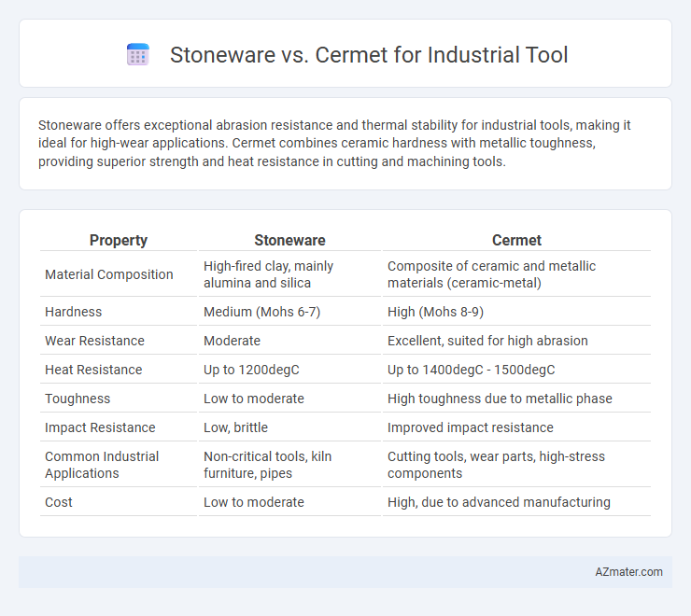Viewport: 691px width, 616px height.
Task: Select the 'Low, brittle' cell
Action: pos(289,427)
